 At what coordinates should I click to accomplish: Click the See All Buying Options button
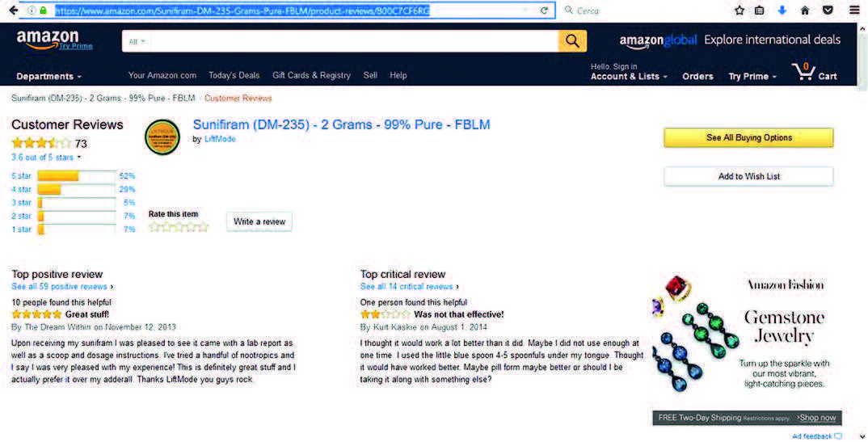coord(748,138)
